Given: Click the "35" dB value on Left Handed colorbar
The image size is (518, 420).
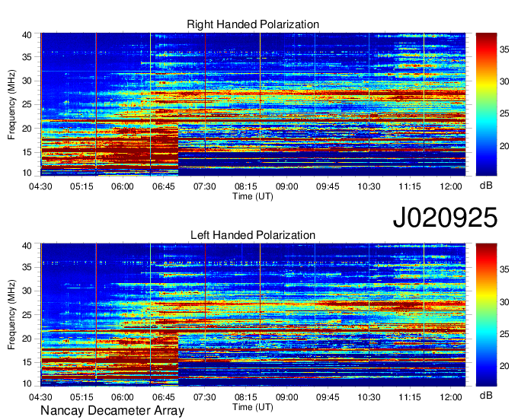Looking at the screenshot, I should tap(504, 270).
